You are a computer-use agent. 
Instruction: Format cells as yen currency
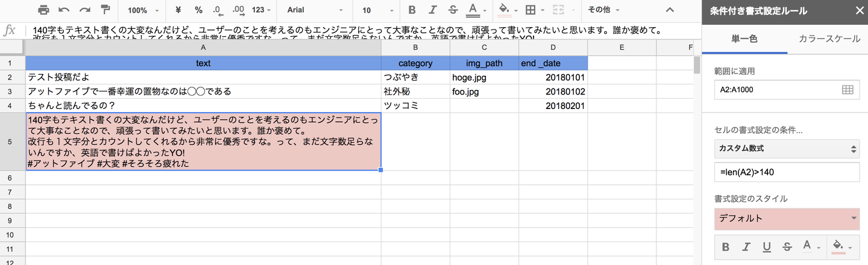[x=178, y=10]
